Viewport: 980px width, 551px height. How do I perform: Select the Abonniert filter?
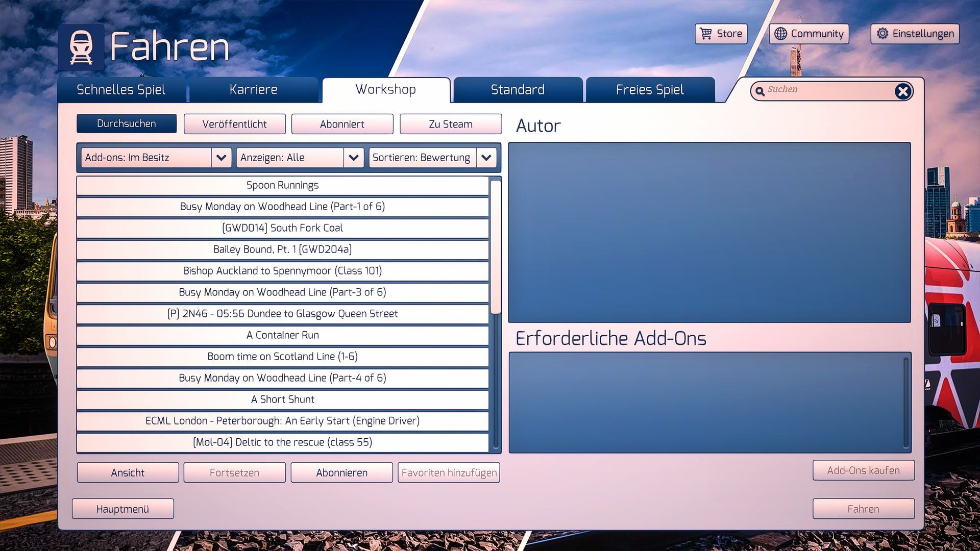coord(342,124)
